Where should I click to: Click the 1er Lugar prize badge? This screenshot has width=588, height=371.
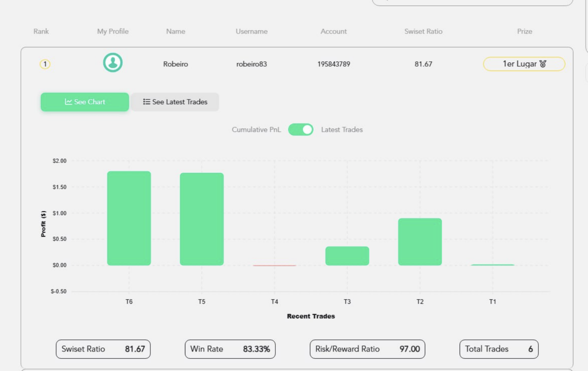click(524, 64)
